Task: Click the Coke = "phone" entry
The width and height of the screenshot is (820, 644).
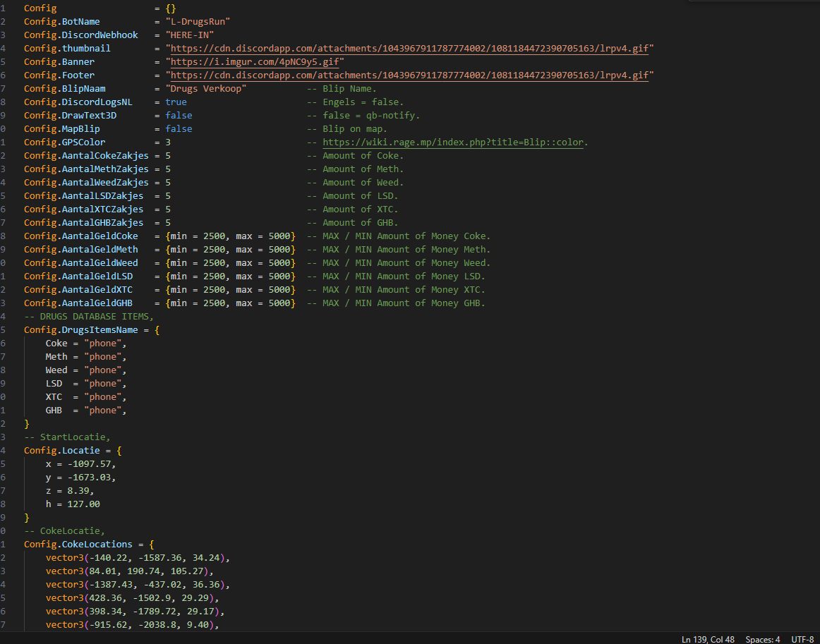Action: click(86, 344)
